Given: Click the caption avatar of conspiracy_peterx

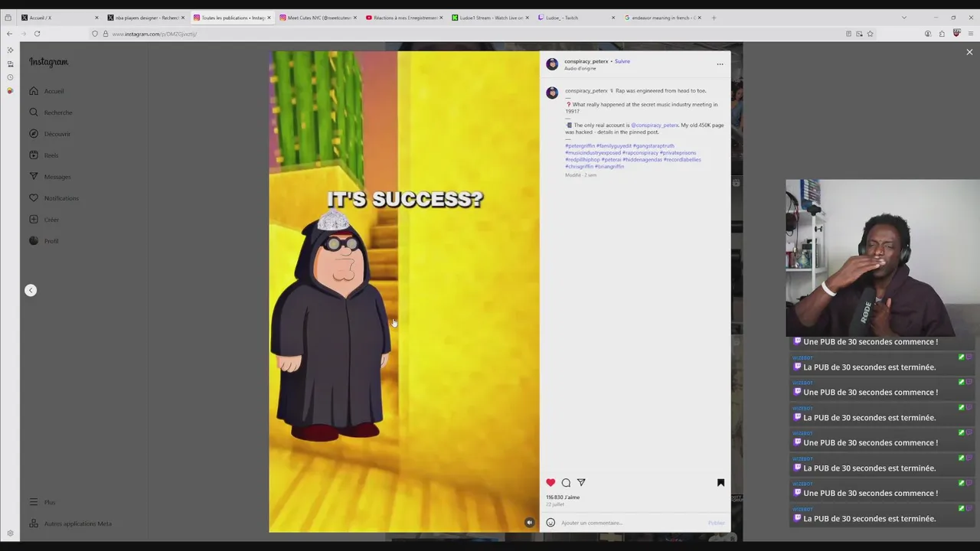Looking at the screenshot, I should pyautogui.click(x=552, y=93).
